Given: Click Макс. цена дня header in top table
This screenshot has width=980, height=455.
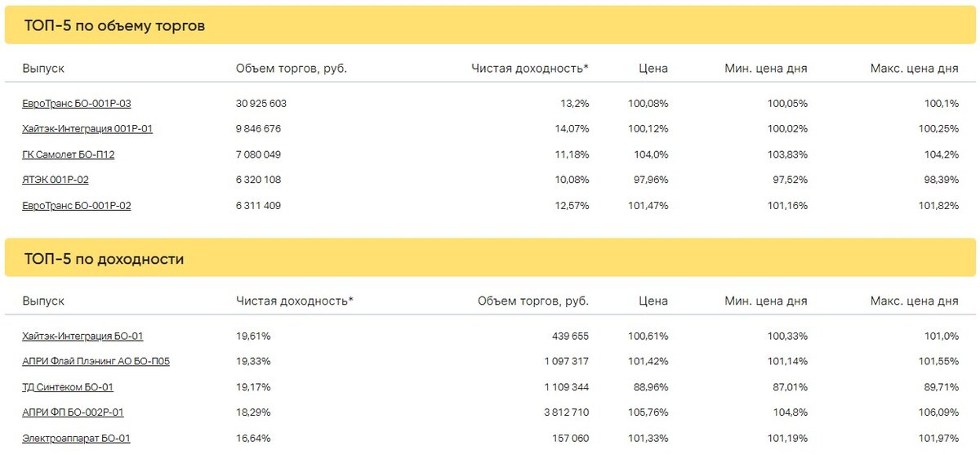Looking at the screenshot, I should (x=915, y=69).
